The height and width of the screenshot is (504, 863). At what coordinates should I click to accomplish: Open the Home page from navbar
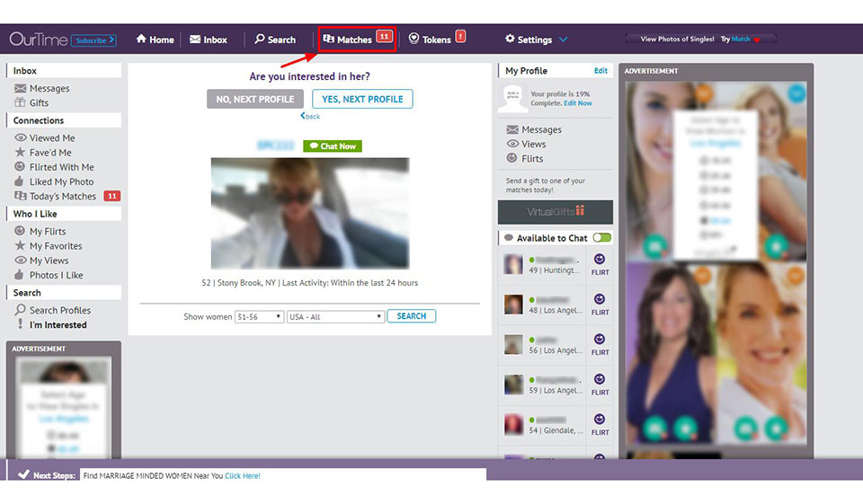pos(155,40)
